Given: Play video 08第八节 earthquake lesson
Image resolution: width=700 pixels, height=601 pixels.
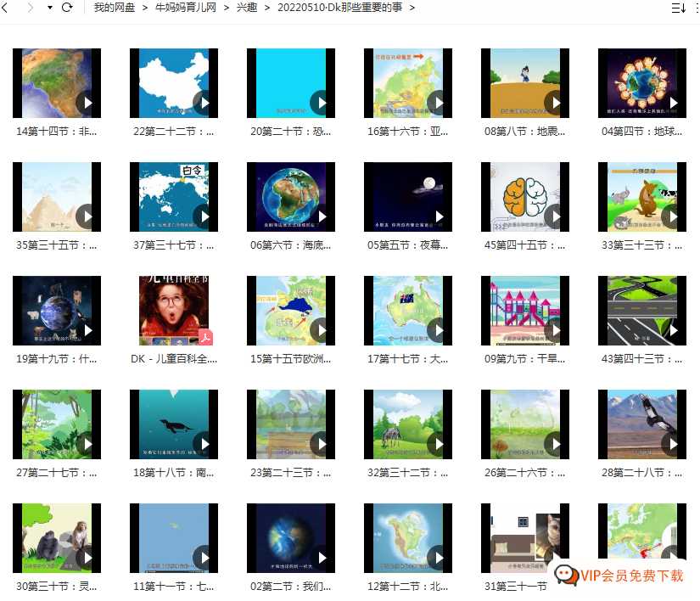Looking at the screenshot, I should pos(525,83).
